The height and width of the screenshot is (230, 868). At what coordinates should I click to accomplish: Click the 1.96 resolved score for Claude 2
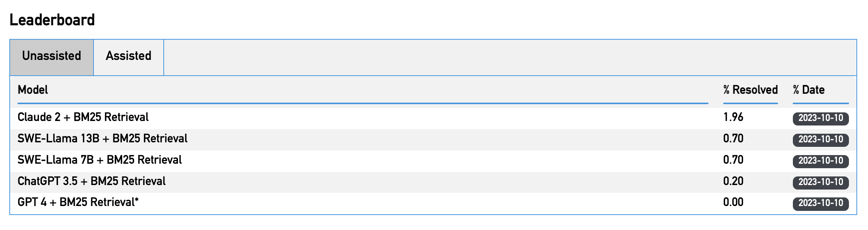coord(733,117)
